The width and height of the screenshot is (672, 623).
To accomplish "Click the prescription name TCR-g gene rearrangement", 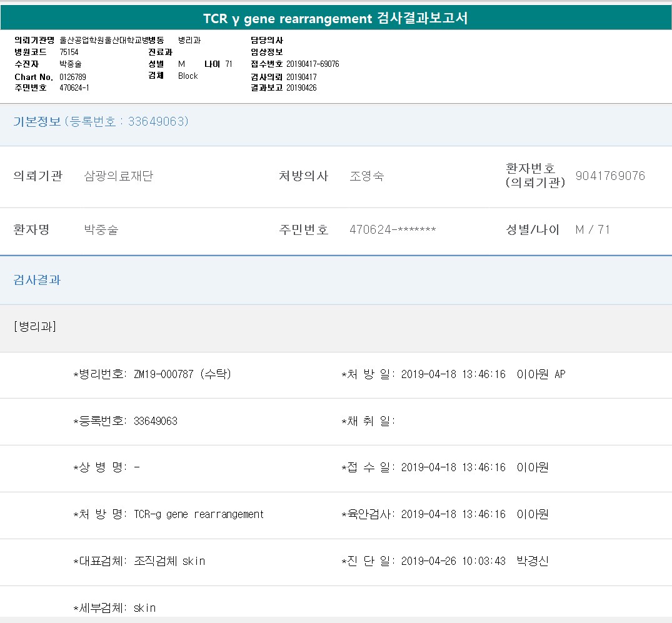I will 199,514.
